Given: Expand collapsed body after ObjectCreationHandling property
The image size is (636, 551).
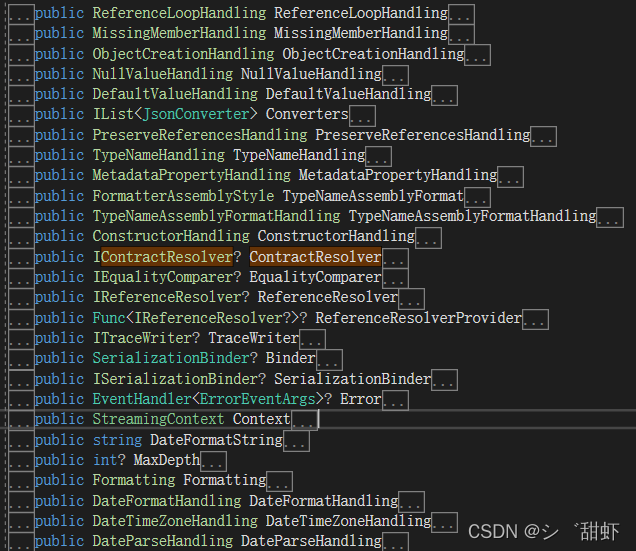Looking at the screenshot, I should [477, 55].
